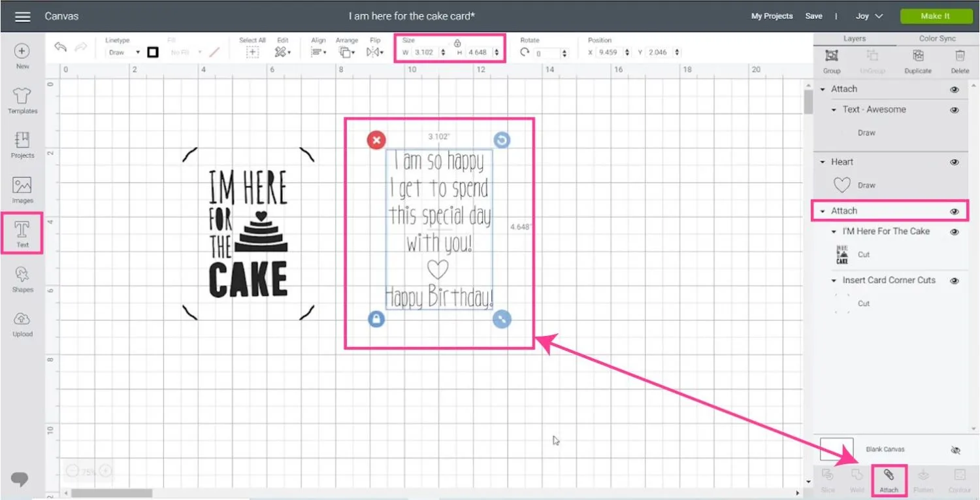Click the resize handle on text box
The width and height of the screenshot is (980, 500).
click(502, 319)
